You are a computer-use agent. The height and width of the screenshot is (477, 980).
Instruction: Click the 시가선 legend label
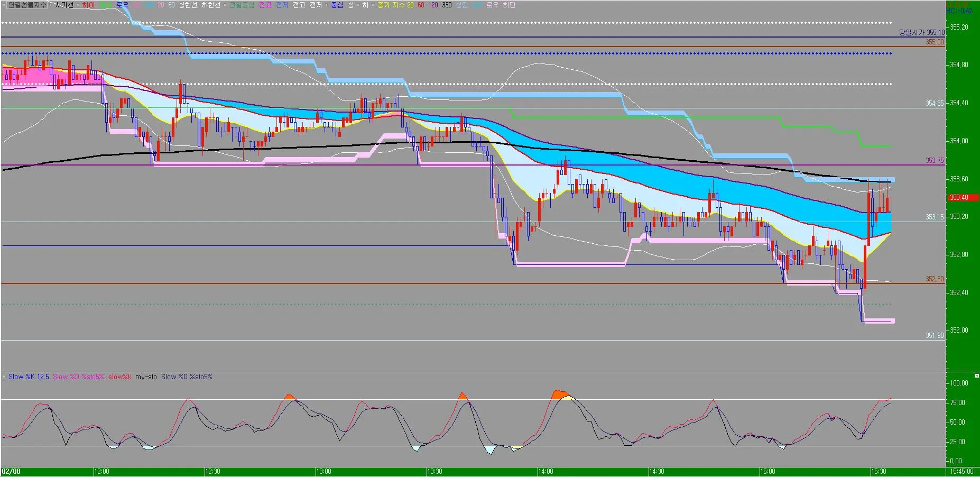coord(64,5)
